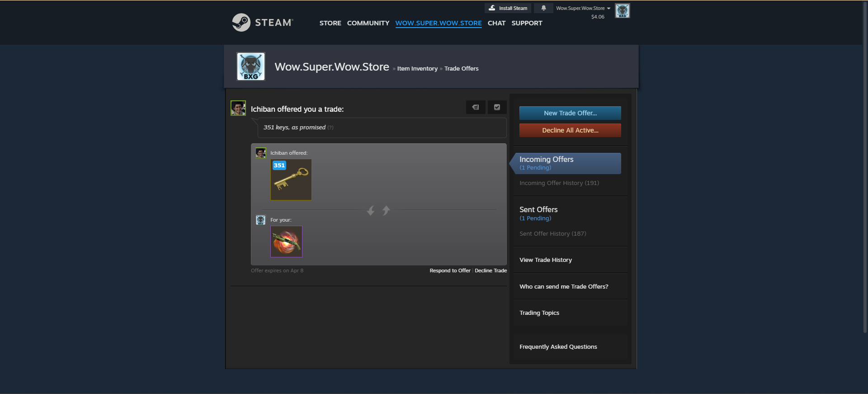
Task: Open the STORE menu
Action: (x=330, y=23)
